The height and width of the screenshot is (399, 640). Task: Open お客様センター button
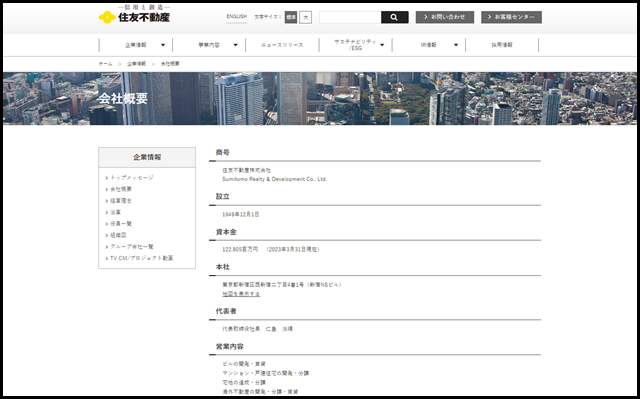click(511, 17)
